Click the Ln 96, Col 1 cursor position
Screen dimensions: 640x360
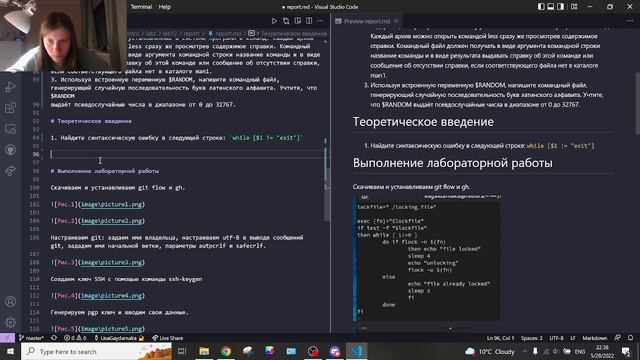(500, 338)
